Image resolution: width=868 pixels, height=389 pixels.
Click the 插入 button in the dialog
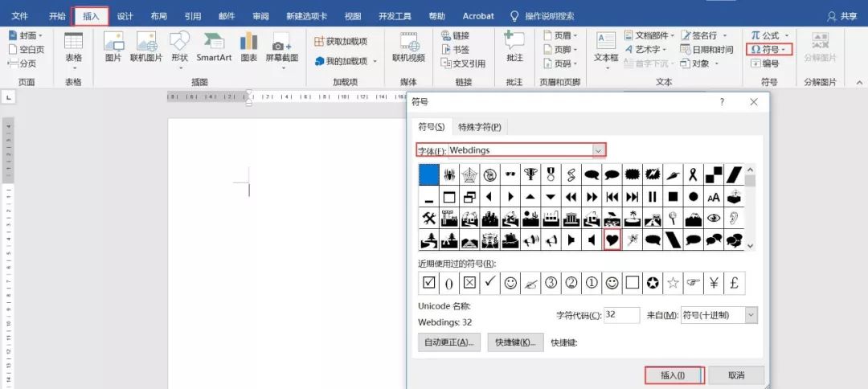click(674, 375)
